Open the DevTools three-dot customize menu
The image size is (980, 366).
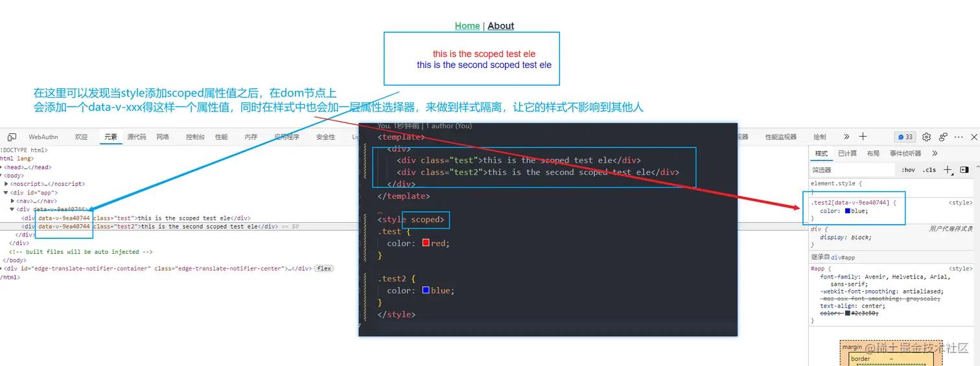tap(959, 137)
